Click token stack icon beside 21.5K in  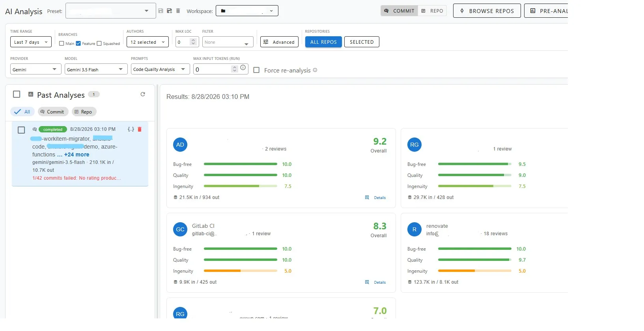coord(175,197)
